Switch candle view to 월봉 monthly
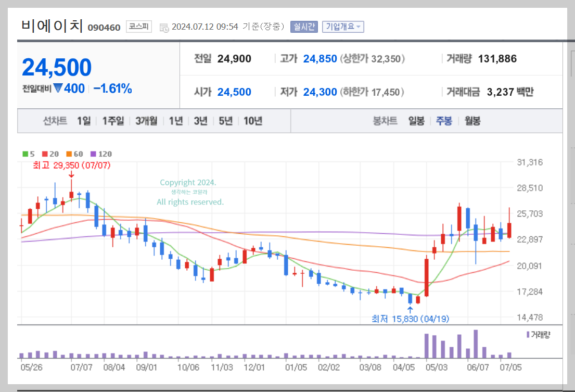 471,120
